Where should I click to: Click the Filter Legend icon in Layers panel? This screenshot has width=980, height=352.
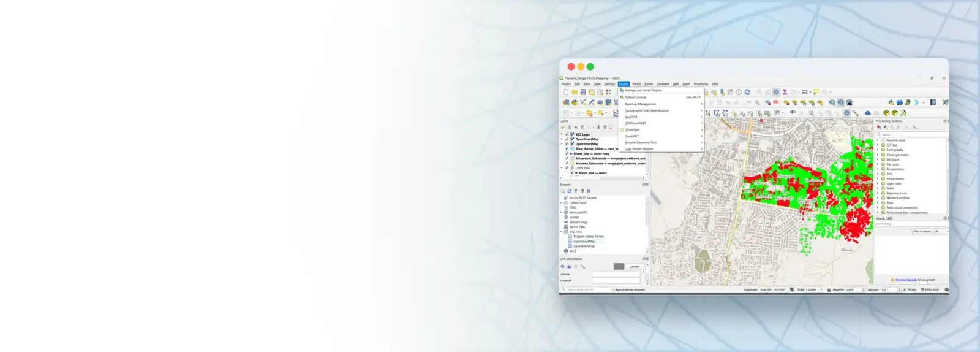pos(582,128)
